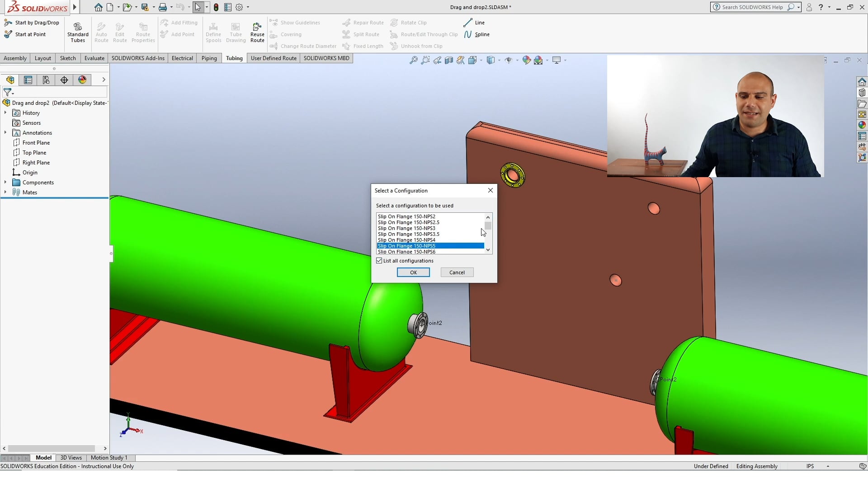Expand the Components folder in tree

click(x=5, y=183)
